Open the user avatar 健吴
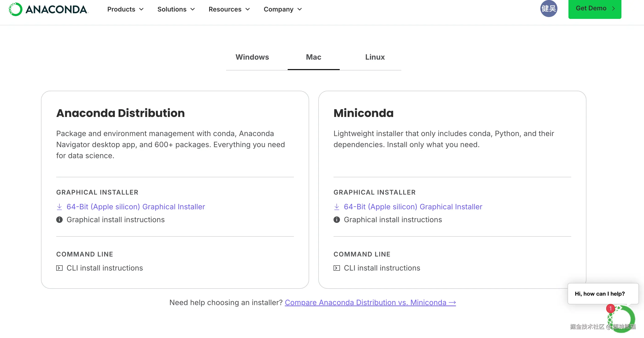 point(548,9)
